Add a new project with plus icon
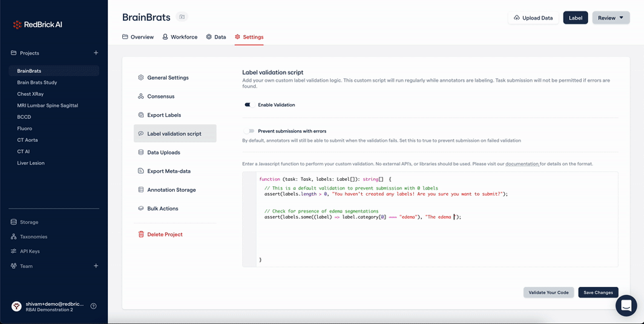This screenshot has width=644, height=324. coord(96,53)
